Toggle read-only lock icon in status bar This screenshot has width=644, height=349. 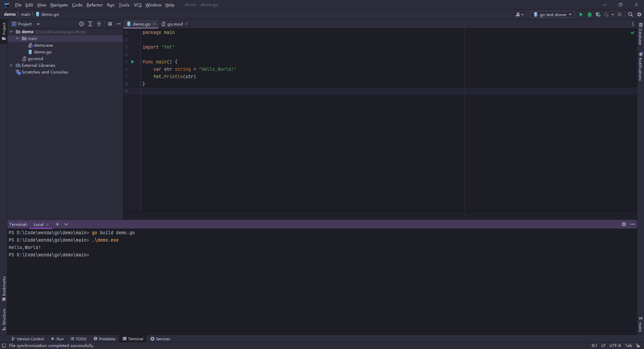638,346
